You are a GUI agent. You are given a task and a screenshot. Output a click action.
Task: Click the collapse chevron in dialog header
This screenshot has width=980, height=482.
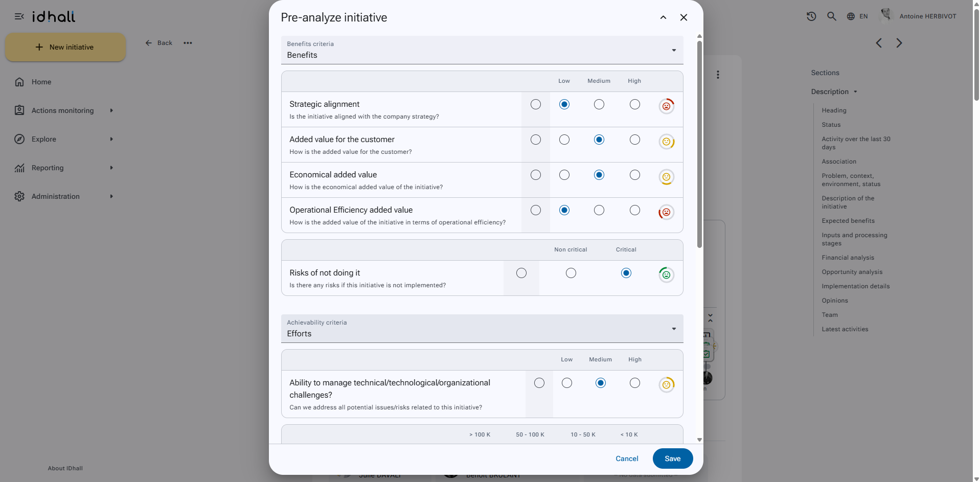663,17
